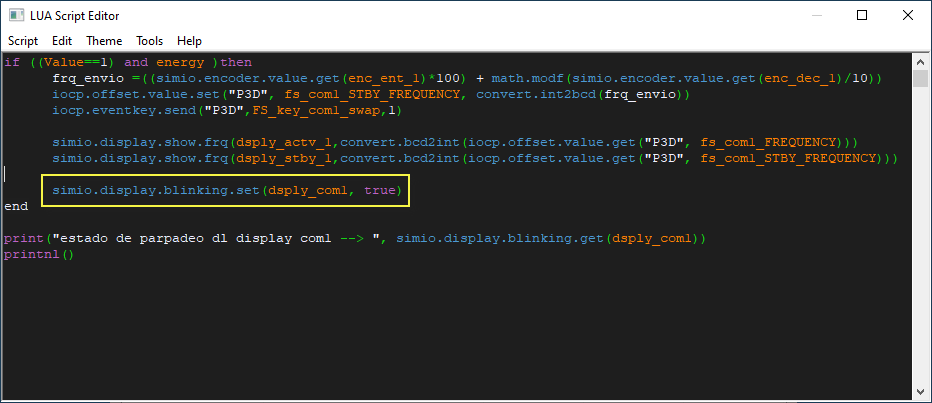Image resolution: width=932 pixels, height=403 pixels.
Task: Maximize the LUA Script Editor window
Action: click(862, 15)
